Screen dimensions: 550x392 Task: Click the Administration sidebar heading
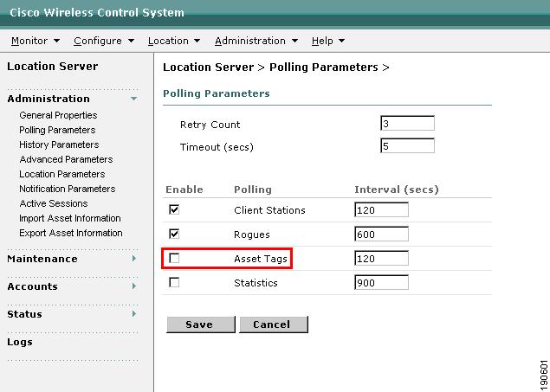pyautogui.click(x=49, y=99)
